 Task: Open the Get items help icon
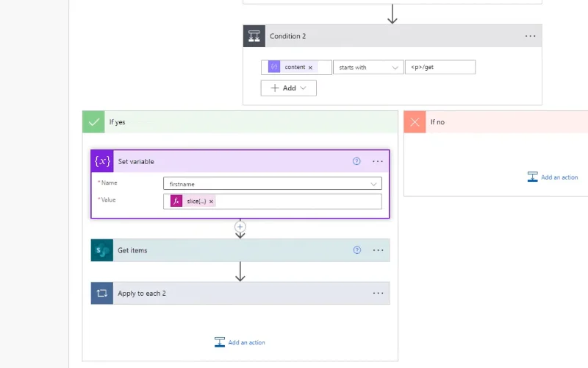(x=357, y=250)
